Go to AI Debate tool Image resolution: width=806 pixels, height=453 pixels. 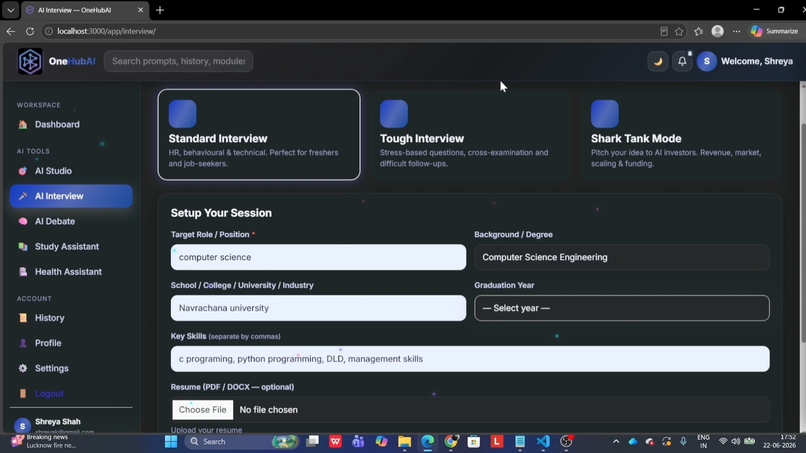(x=54, y=221)
